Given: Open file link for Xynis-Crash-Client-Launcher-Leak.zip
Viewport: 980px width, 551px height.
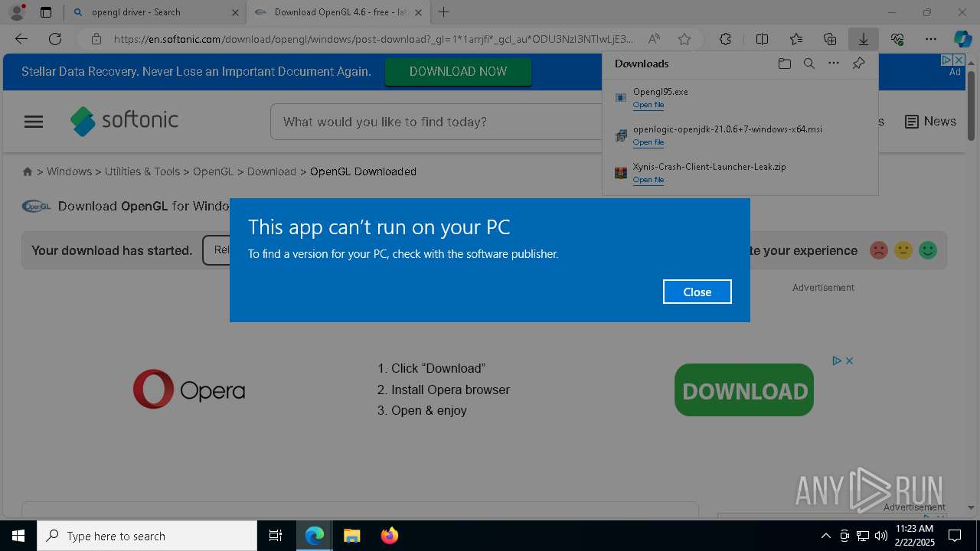Looking at the screenshot, I should coord(648,180).
